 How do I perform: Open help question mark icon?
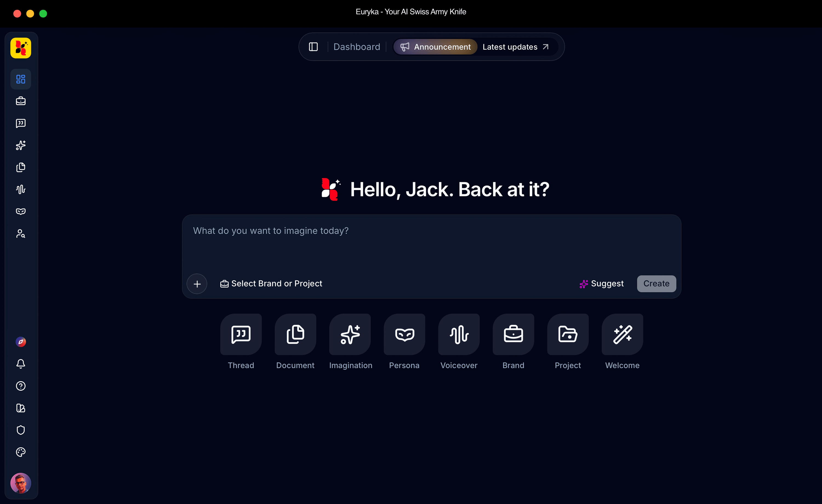pyautogui.click(x=21, y=386)
